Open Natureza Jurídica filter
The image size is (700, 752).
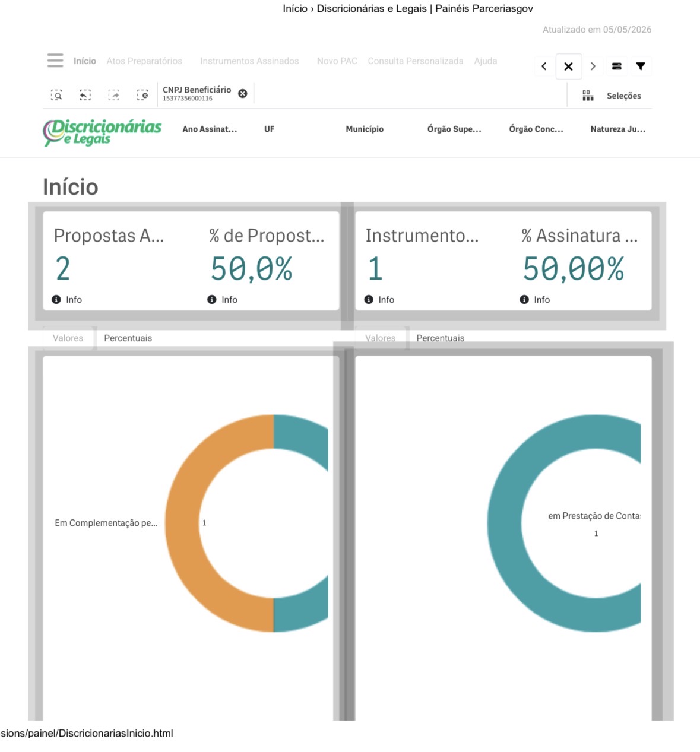tap(618, 129)
